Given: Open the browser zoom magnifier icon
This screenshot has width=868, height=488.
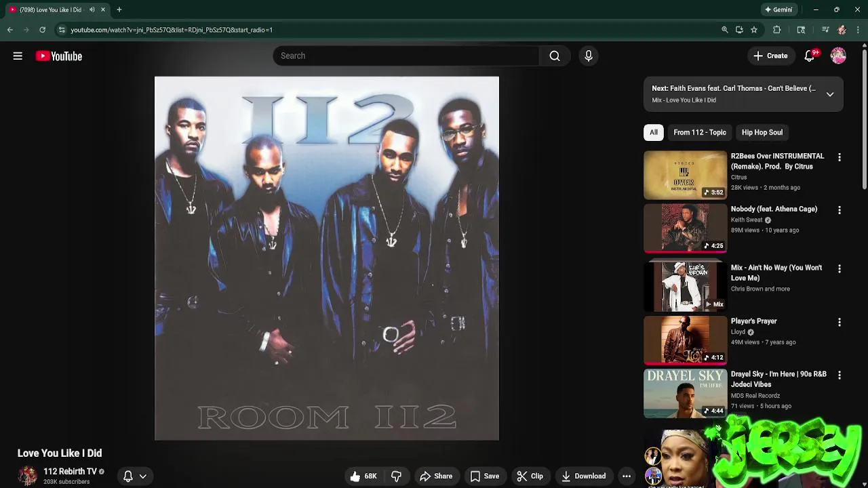Looking at the screenshot, I should click(725, 30).
